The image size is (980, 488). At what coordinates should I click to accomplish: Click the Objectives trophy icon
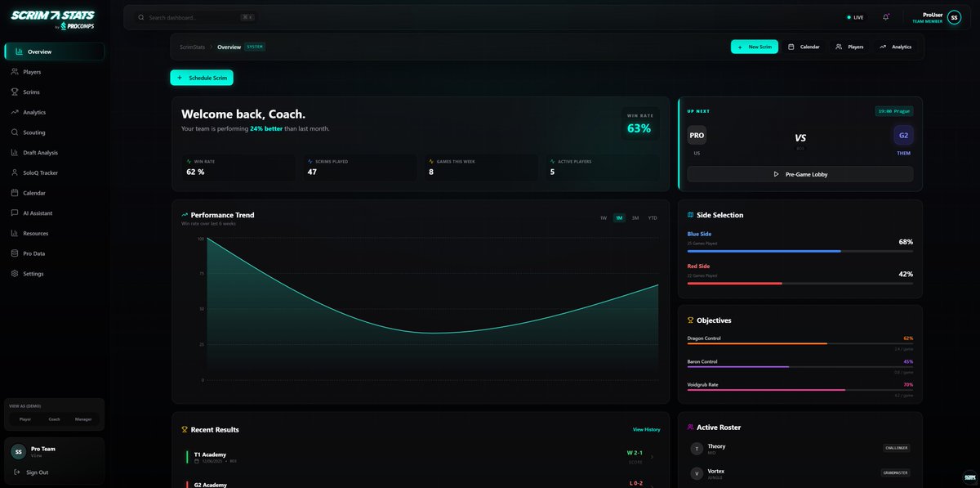tap(691, 320)
